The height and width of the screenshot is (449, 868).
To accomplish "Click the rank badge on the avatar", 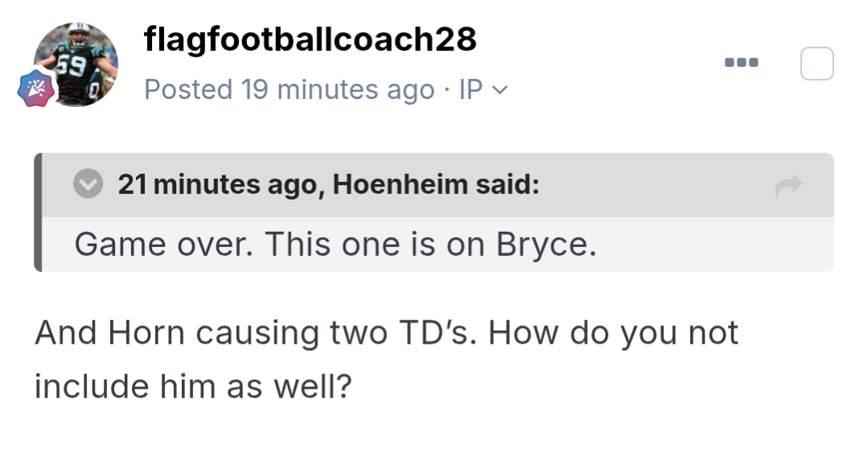I will [x=36, y=89].
